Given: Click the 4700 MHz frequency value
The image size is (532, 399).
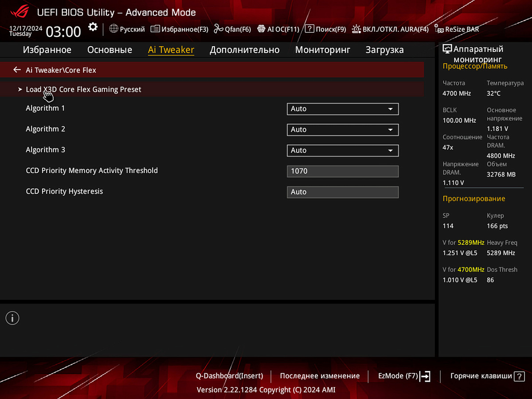Looking at the screenshot, I should [457, 94].
